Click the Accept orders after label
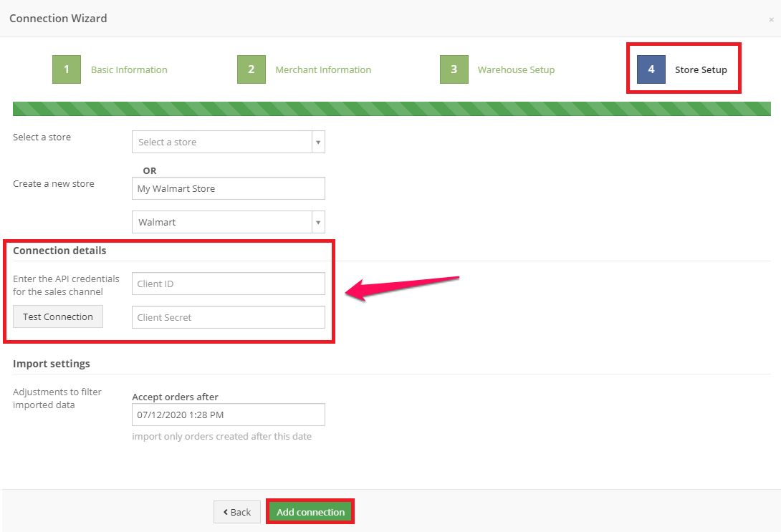 point(176,397)
